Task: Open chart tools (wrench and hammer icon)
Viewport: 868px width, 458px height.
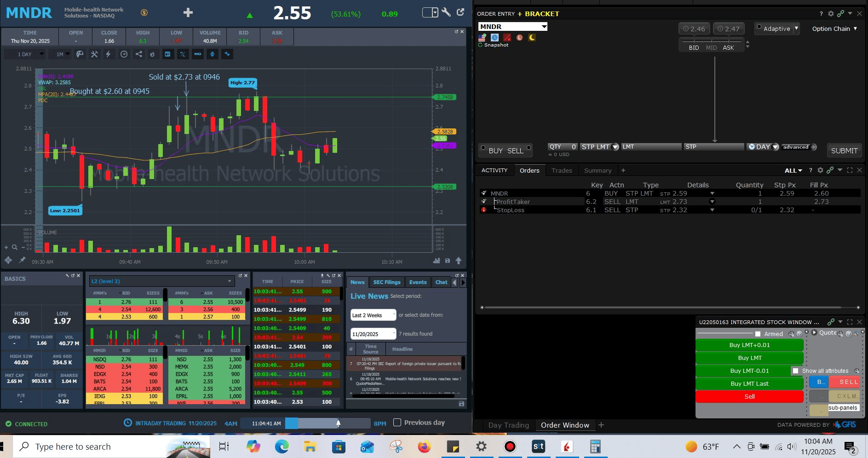Action: pos(94,54)
